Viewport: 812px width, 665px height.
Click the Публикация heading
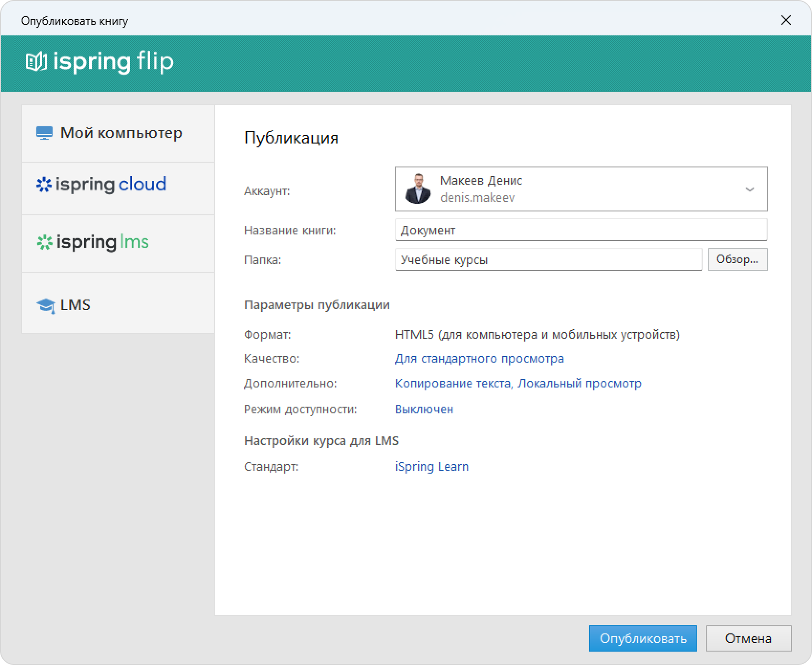[x=291, y=138]
